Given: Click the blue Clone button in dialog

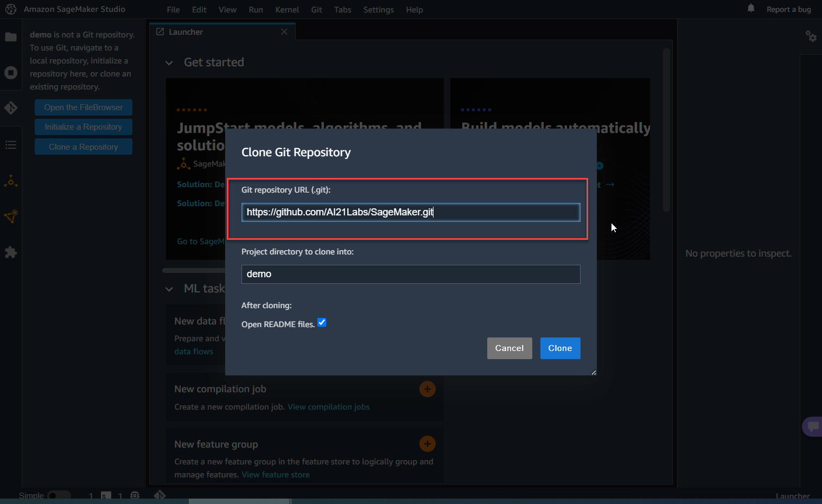Looking at the screenshot, I should [560, 348].
